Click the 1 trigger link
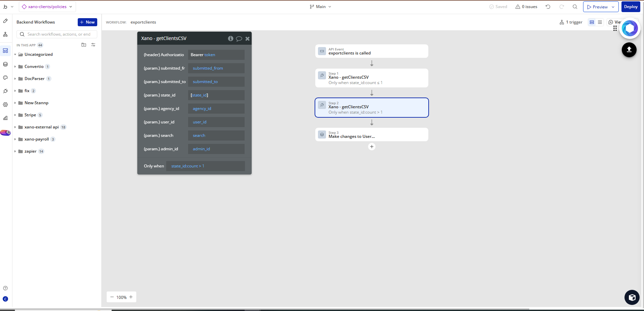This screenshot has width=644, height=311. [571, 22]
